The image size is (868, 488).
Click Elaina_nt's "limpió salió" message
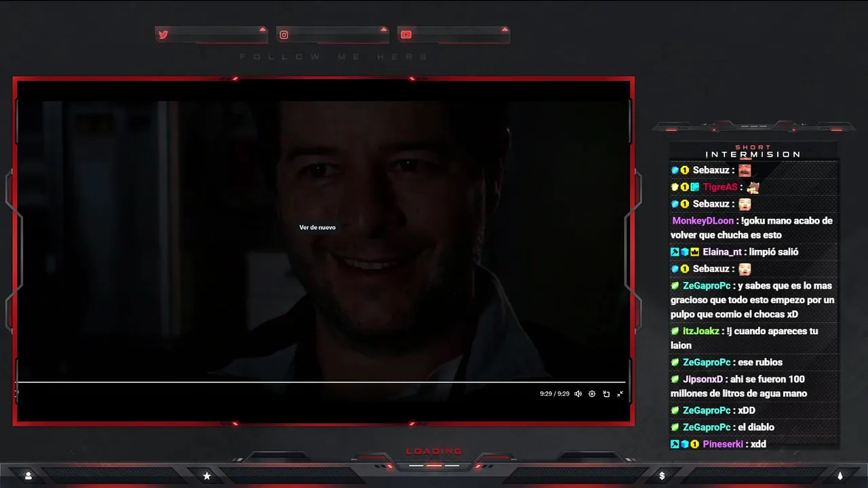[x=774, y=252]
